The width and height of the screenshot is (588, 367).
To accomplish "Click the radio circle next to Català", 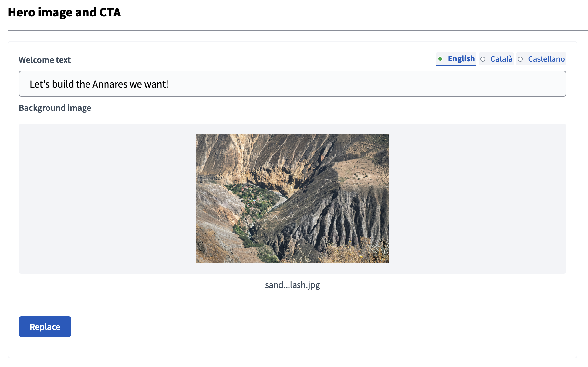I will (x=483, y=59).
